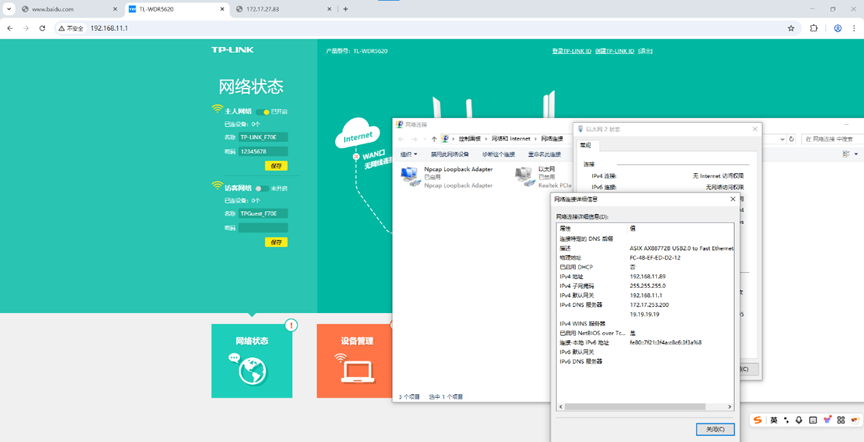Viewport: 864px width, 442px height.
Task: Open the network status tile
Action: click(x=252, y=361)
